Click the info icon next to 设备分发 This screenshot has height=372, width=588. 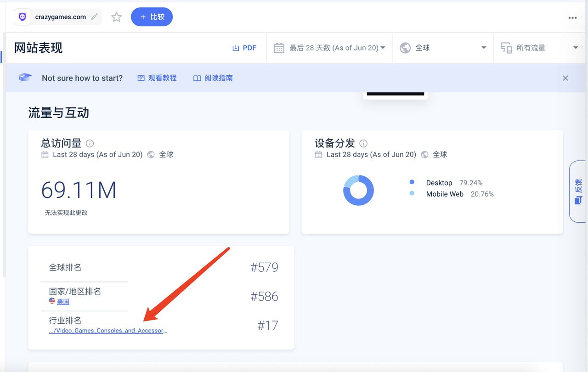coord(363,143)
